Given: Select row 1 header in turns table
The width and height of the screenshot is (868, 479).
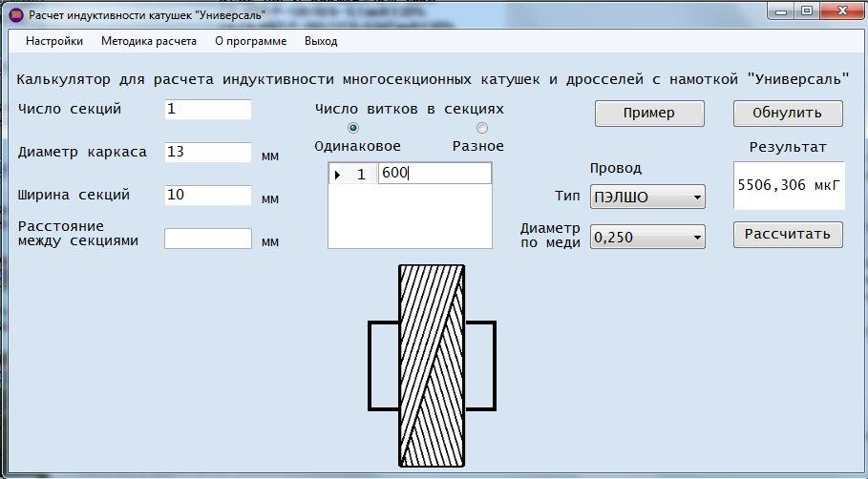Looking at the screenshot, I should pos(353,175).
